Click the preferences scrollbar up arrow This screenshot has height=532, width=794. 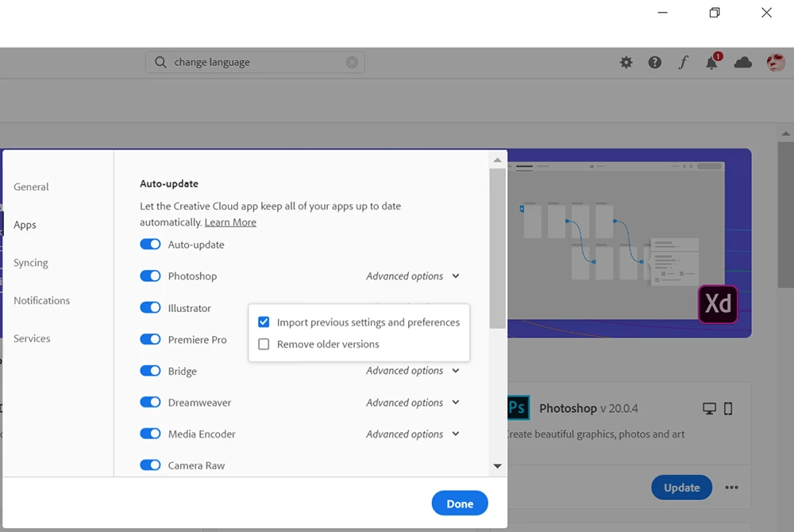[x=497, y=160]
